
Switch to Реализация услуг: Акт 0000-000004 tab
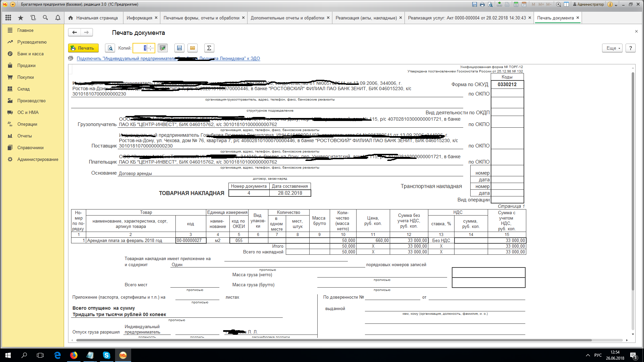467,18
